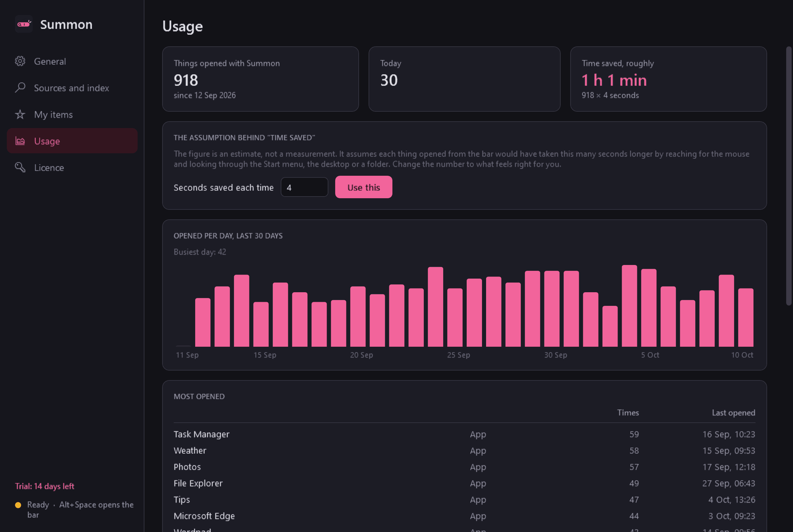Click the Usage chart icon in sidebar
This screenshot has width=793, height=532.
tap(20, 141)
